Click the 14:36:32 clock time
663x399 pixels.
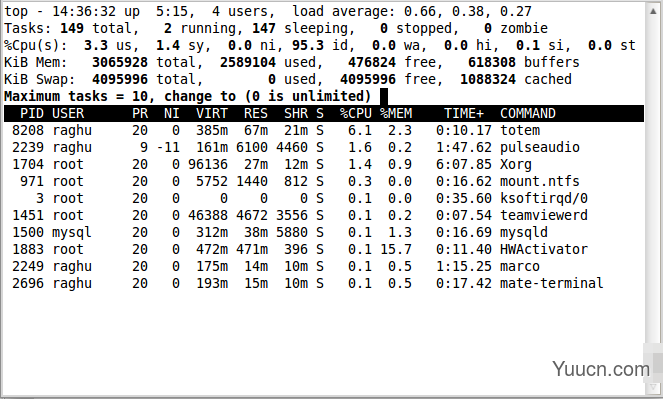(x=84, y=11)
